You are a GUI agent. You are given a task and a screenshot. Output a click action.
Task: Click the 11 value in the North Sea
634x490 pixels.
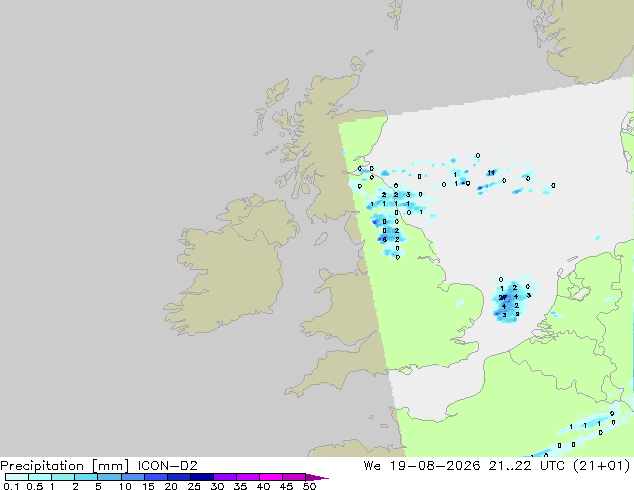(491, 173)
